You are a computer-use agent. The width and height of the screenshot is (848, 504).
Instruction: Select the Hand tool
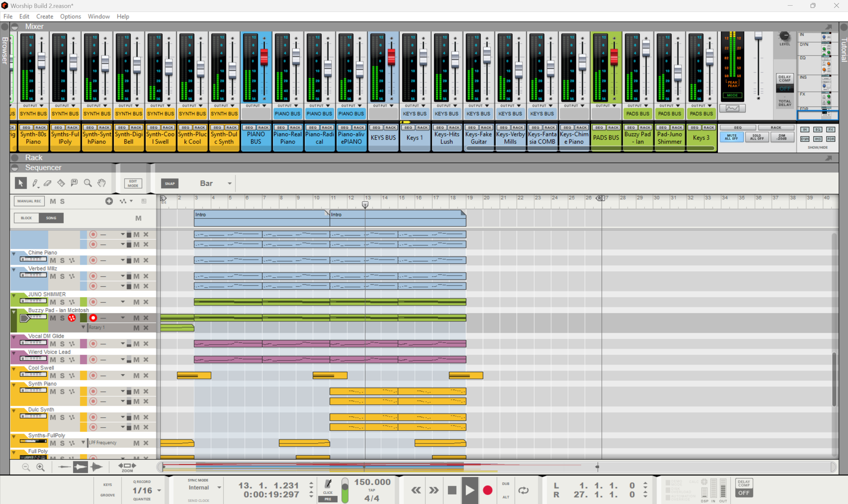click(101, 183)
